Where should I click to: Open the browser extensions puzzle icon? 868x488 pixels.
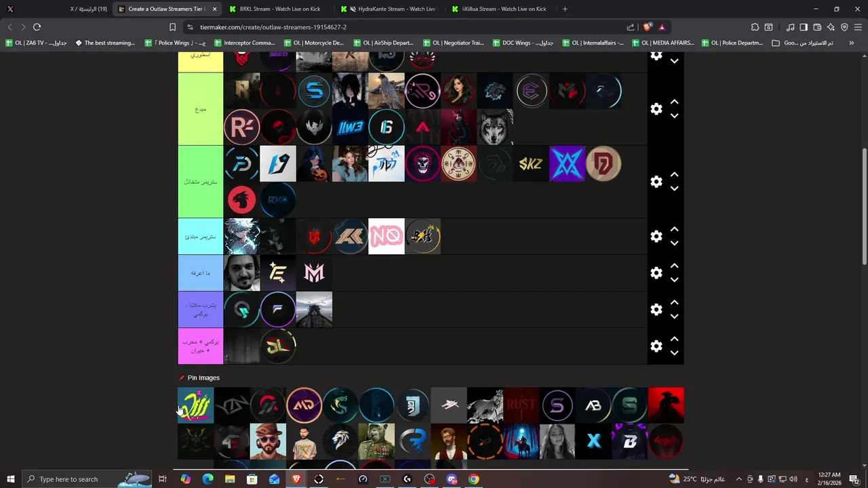(x=755, y=27)
